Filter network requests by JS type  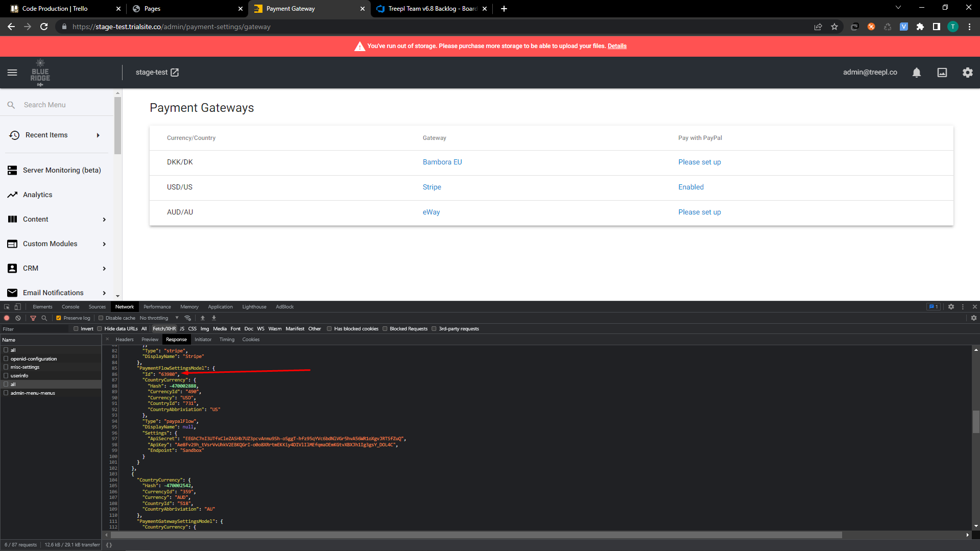182,329
